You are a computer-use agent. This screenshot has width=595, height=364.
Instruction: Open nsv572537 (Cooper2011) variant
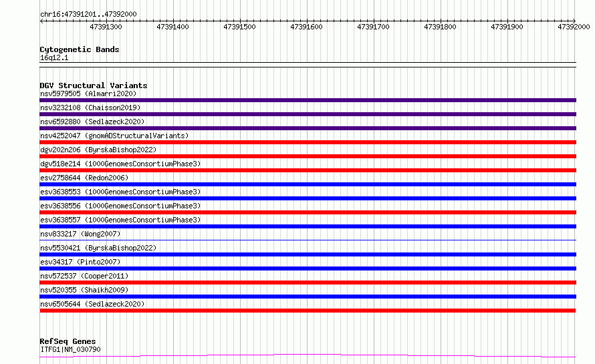(x=84, y=276)
